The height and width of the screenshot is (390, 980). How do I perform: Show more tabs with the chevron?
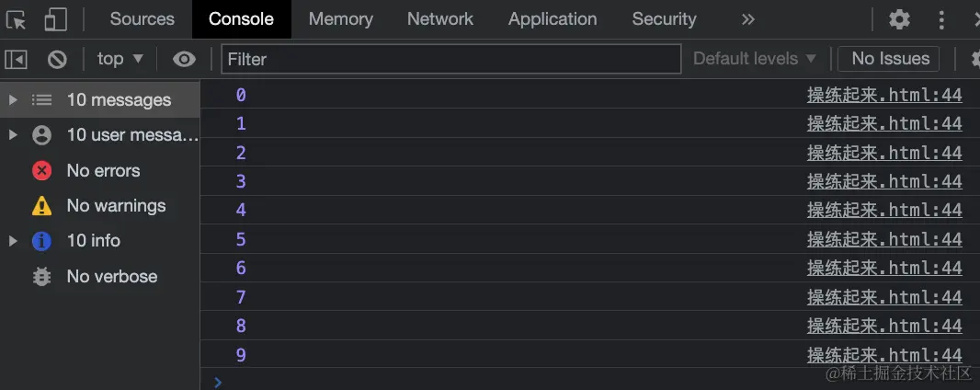748,19
